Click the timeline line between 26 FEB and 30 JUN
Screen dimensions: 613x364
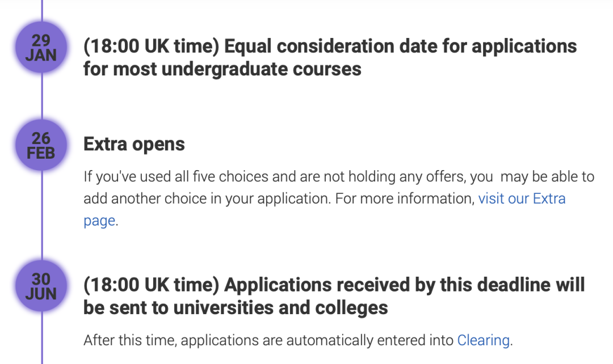tap(42, 215)
